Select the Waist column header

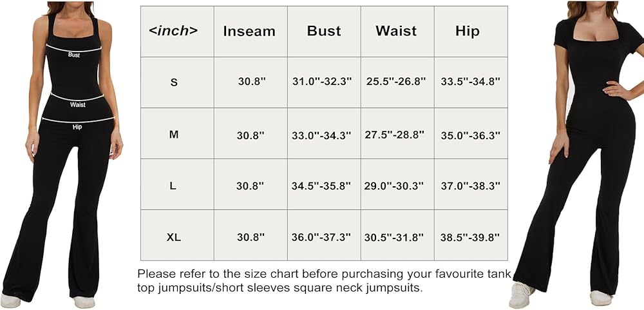click(x=396, y=31)
